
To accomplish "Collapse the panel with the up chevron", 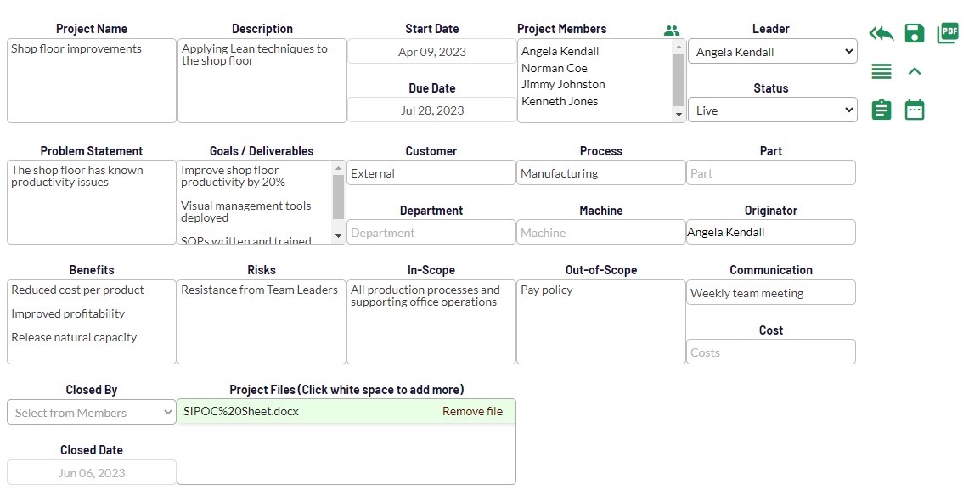I will coord(915,72).
